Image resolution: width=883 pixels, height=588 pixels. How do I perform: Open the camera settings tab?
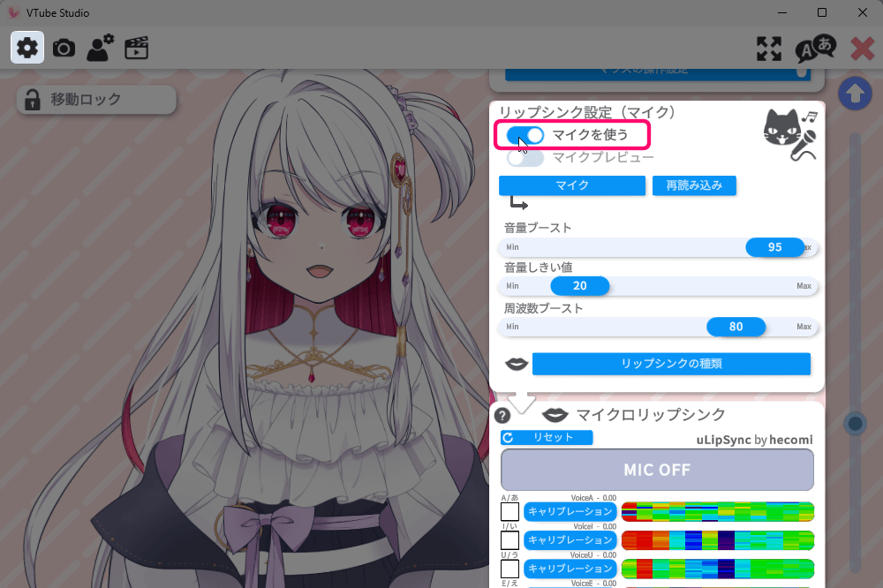pos(64,48)
